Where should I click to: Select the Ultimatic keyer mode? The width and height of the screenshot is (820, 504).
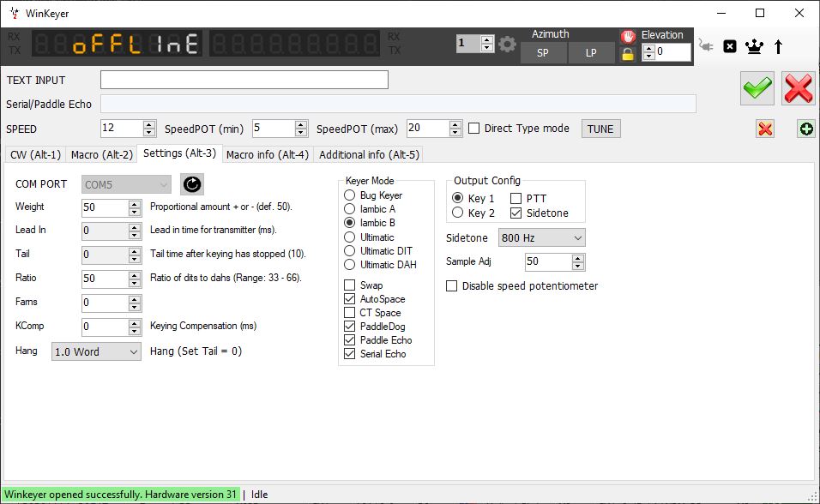(349, 237)
